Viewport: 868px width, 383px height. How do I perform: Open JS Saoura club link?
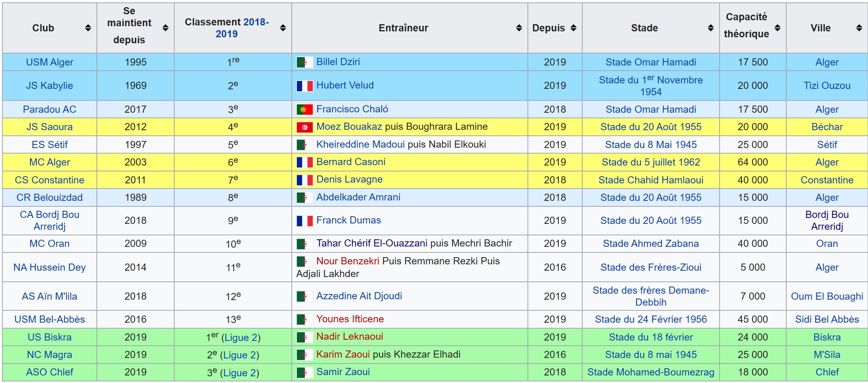50,127
